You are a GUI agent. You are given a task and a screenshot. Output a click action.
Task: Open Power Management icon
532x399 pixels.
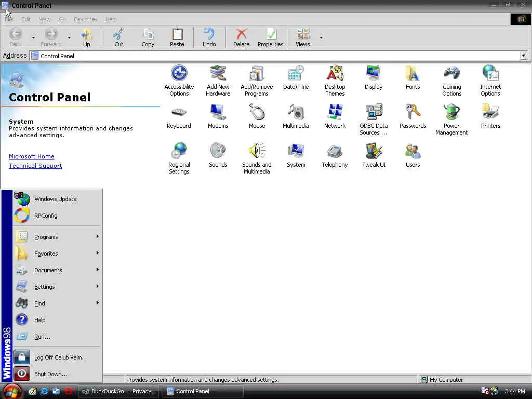[x=451, y=119]
